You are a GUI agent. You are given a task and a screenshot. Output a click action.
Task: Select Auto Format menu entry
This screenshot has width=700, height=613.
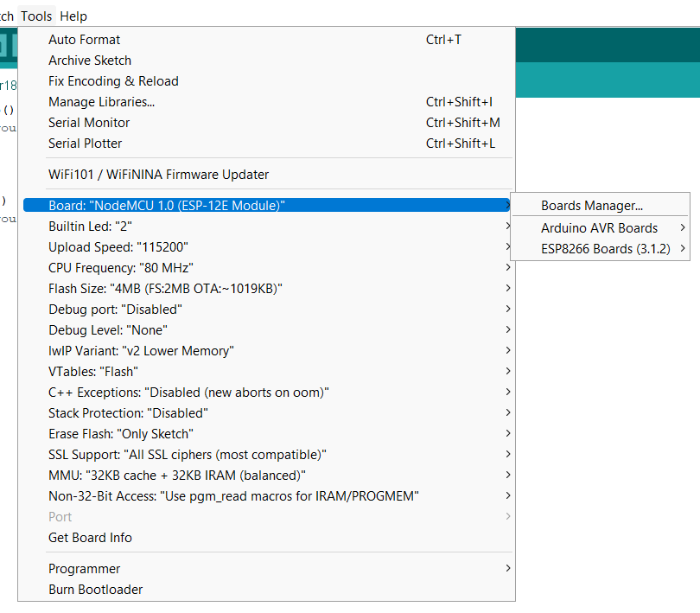click(x=85, y=40)
